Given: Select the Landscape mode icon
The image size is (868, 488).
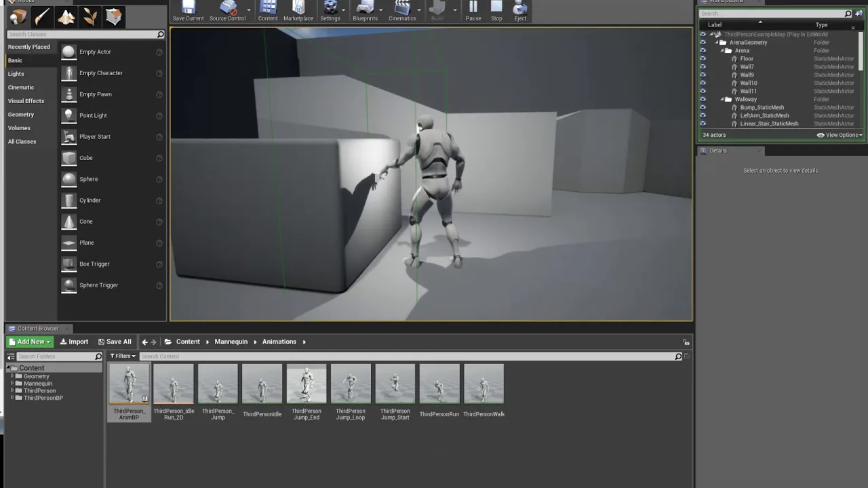Looking at the screenshot, I should tap(66, 17).
